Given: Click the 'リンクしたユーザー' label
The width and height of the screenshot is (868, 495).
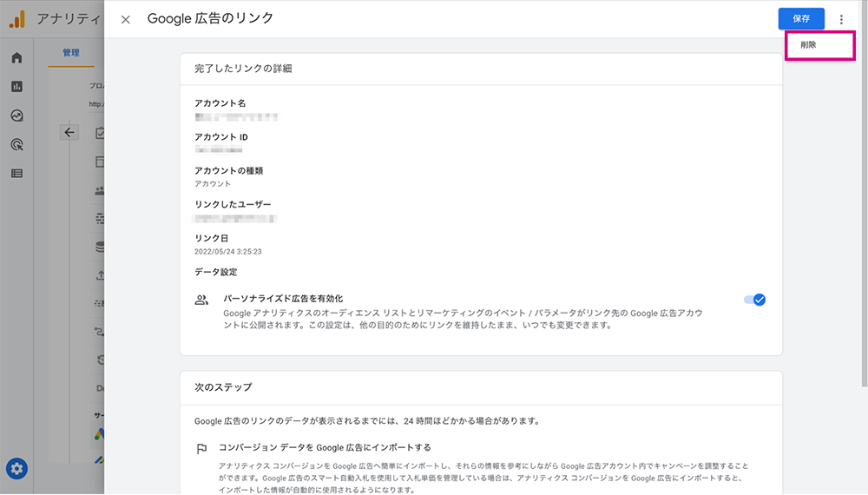Looking at the screenshot, I should click(x=233, y=204).
